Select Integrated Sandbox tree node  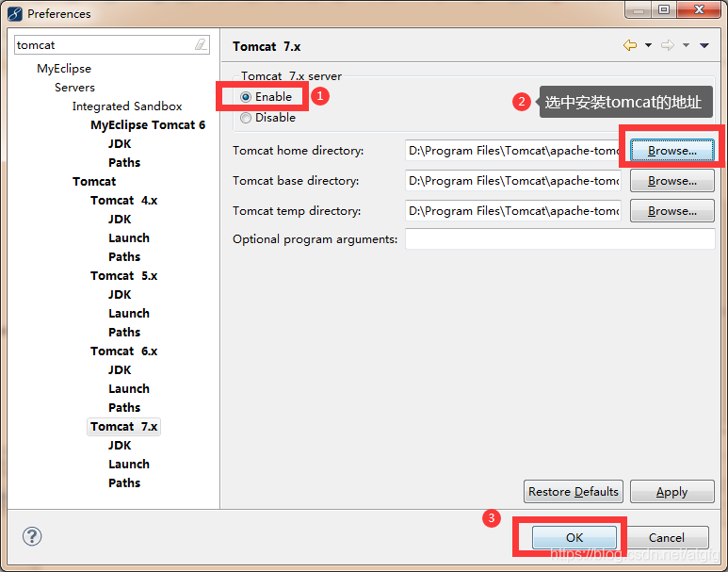coord(127,106)
